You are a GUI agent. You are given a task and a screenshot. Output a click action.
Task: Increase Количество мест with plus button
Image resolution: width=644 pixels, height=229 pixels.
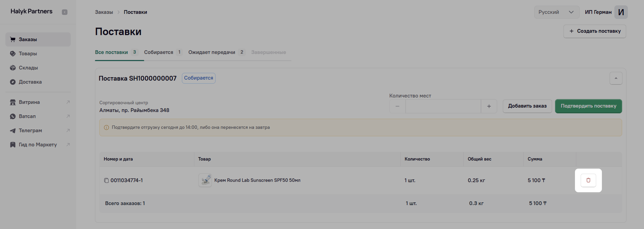tap(489, 106)
